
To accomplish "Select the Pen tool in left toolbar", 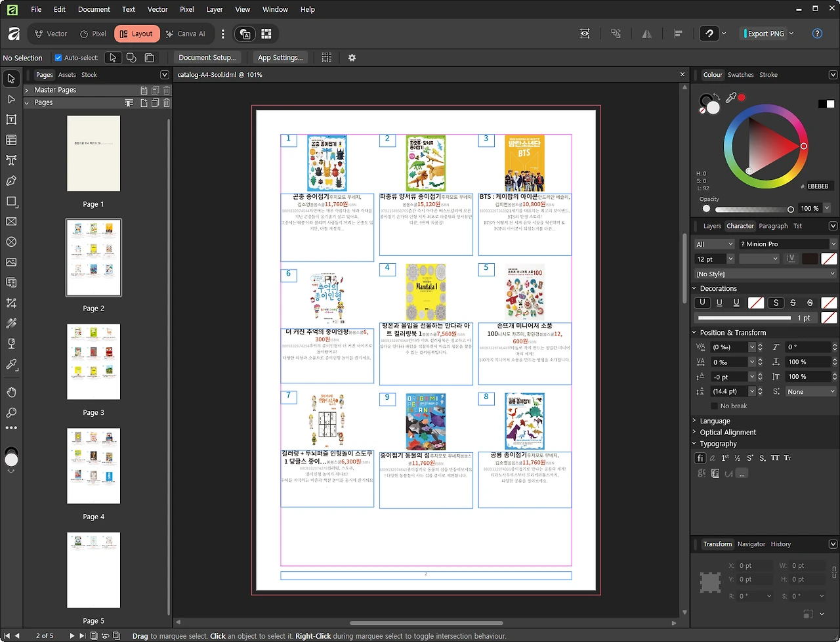I will 11,181.
